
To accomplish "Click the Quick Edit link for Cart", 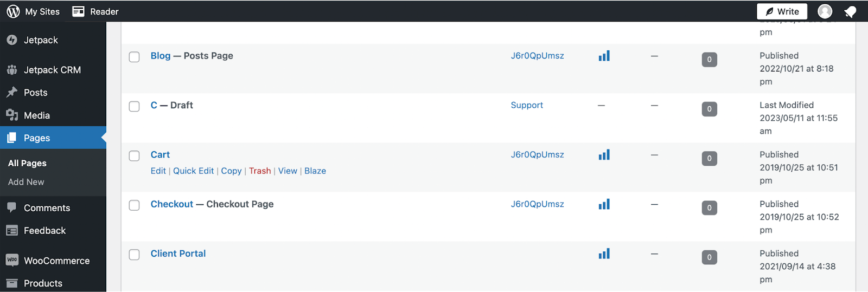I will tap(193, 171).
